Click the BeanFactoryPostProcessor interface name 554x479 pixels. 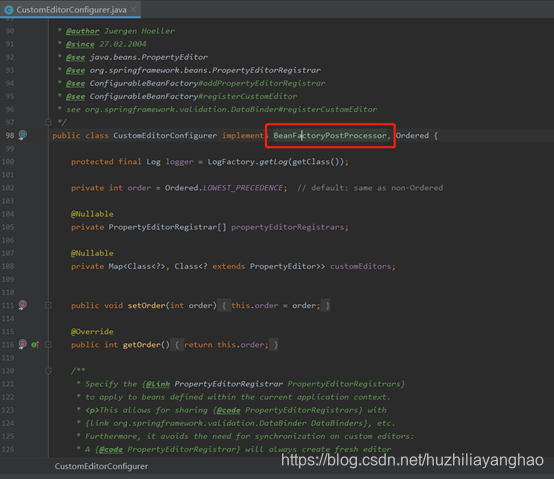330,136
